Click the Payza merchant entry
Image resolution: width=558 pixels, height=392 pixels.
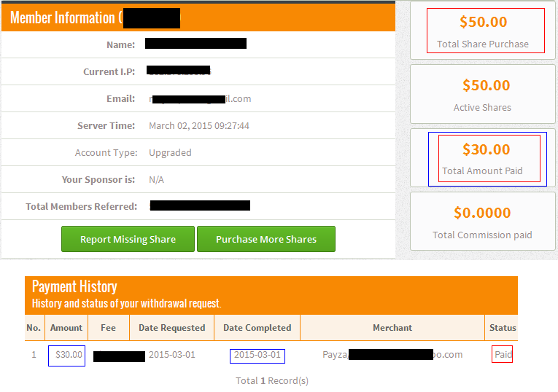335,355
